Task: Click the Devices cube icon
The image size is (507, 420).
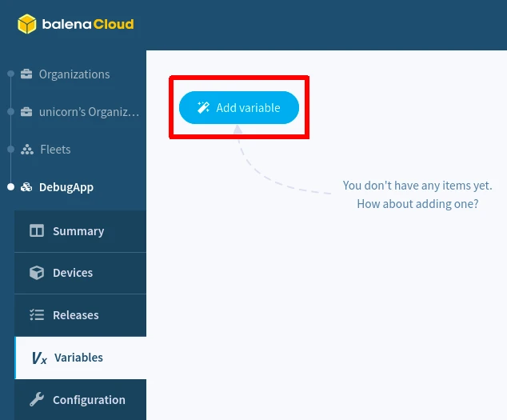Action: click(x=37, y=273)
